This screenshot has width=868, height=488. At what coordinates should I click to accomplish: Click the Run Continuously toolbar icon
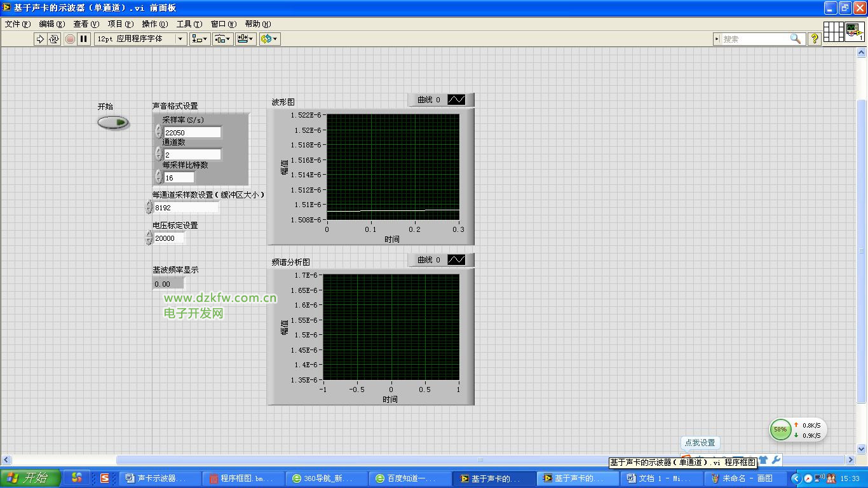pos(54,39)
